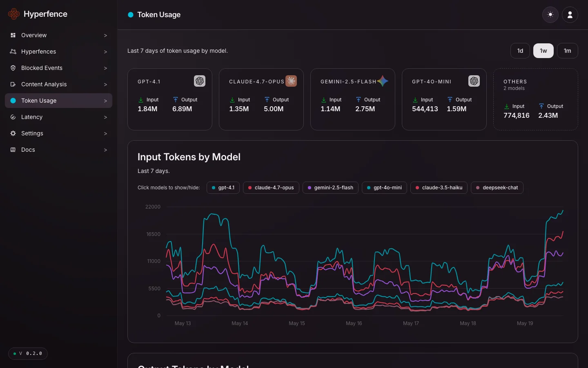Viewport: 588px width, 368px height.
Task: Click the Input arrow icon on GPT-4.1 card
Action: coord(141,100)
